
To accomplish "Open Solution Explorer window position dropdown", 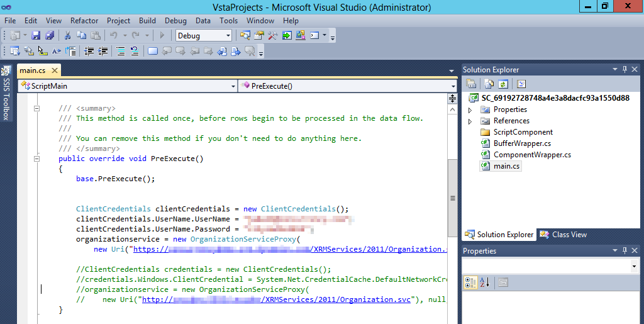I will tap(615, 69).
